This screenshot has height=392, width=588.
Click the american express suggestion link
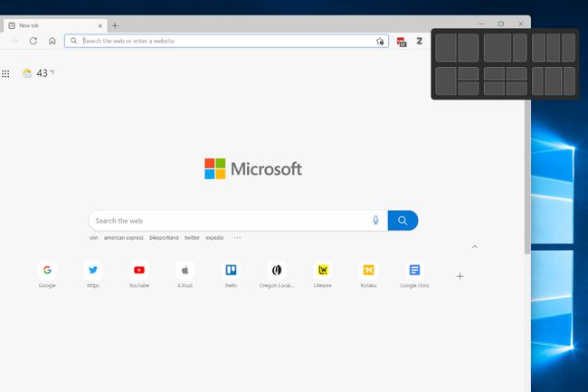pos(124,238)
